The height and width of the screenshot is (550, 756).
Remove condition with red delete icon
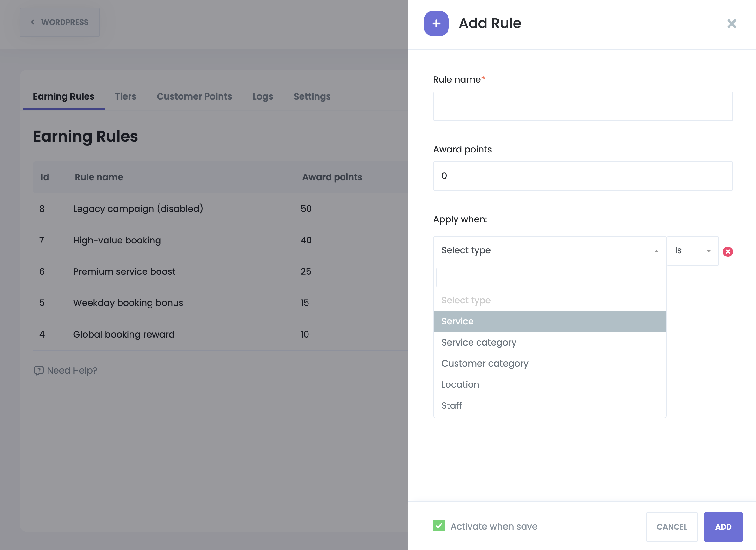tap(728, 252)
